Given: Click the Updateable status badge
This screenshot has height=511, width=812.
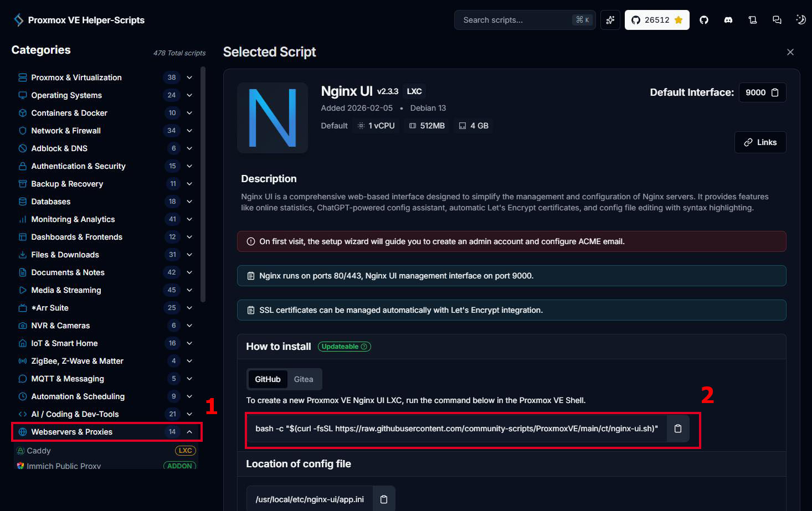Looking at the screenshot, I should [344, 346].
